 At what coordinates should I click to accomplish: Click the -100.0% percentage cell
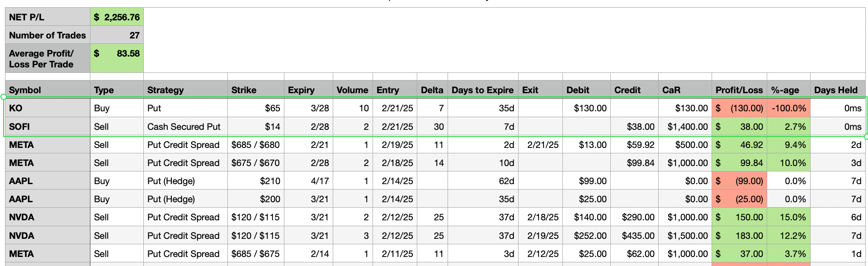click(x=788, y=108)
